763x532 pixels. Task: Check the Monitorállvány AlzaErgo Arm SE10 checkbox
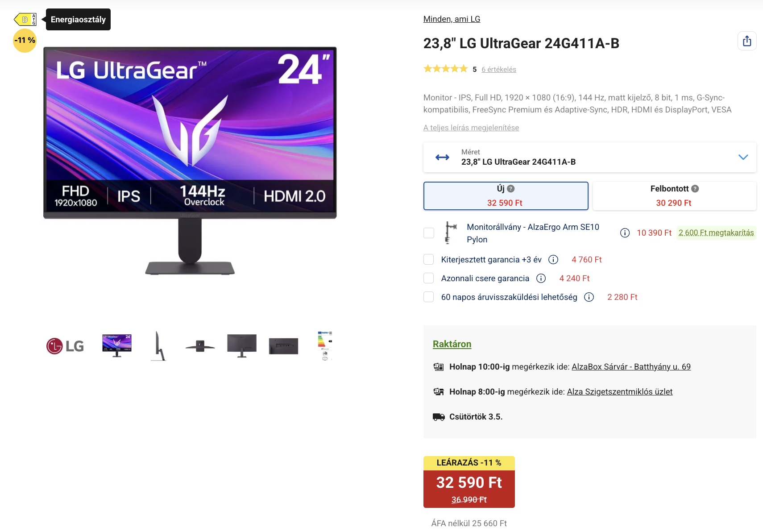pos(429,233)
